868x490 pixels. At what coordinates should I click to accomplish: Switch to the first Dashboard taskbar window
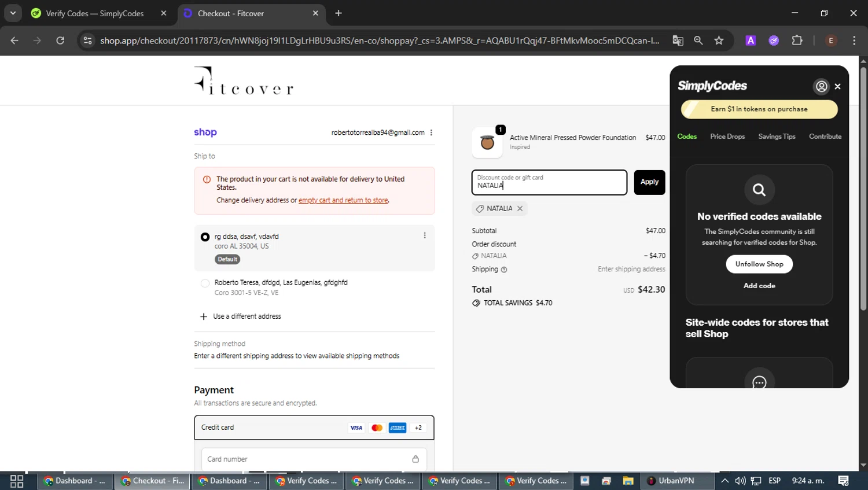[x=75, y=481]
